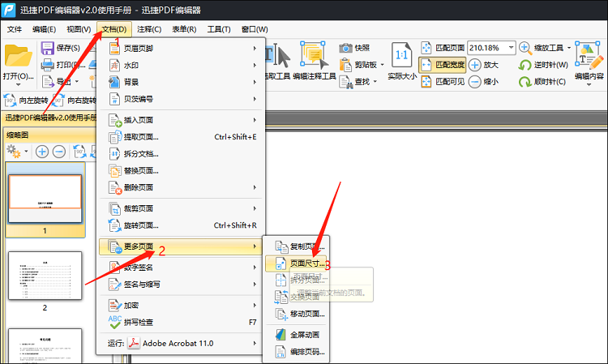Choose 页眉页脚 from the document menu
608x364 pixels.
pyautogui.click(x=181, y=49)
